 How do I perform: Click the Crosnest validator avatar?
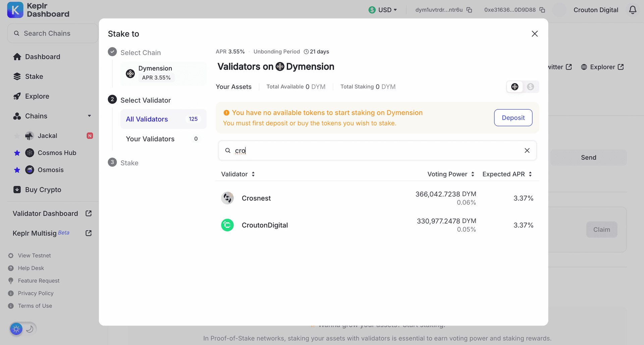pos(227,198)
